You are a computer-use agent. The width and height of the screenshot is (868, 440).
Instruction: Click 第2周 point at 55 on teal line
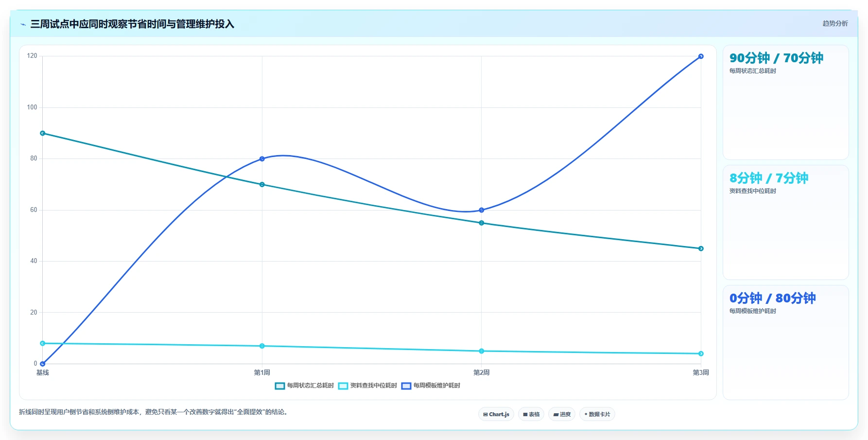click(x=482, y=223)
